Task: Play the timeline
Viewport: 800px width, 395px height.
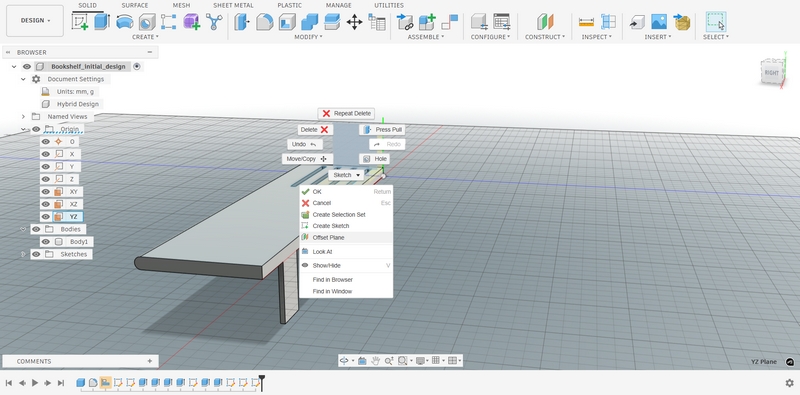Action: click(35, 383)
